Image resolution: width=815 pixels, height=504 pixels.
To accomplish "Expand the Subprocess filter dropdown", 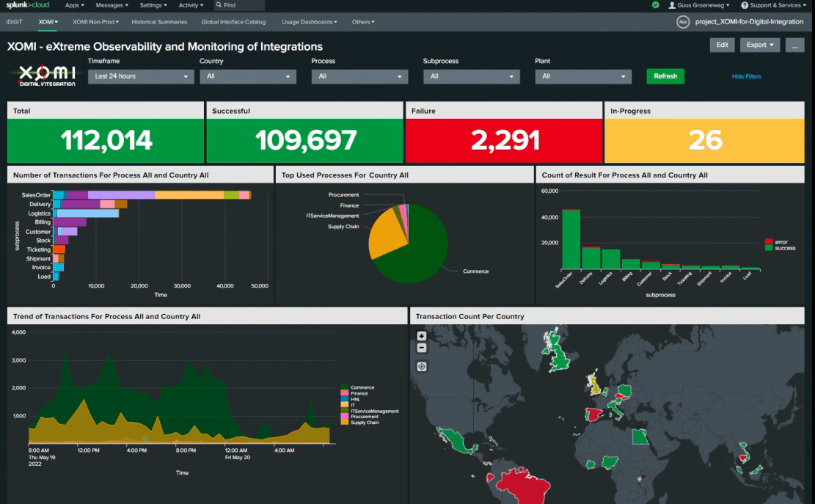I will tap(472, 76).
